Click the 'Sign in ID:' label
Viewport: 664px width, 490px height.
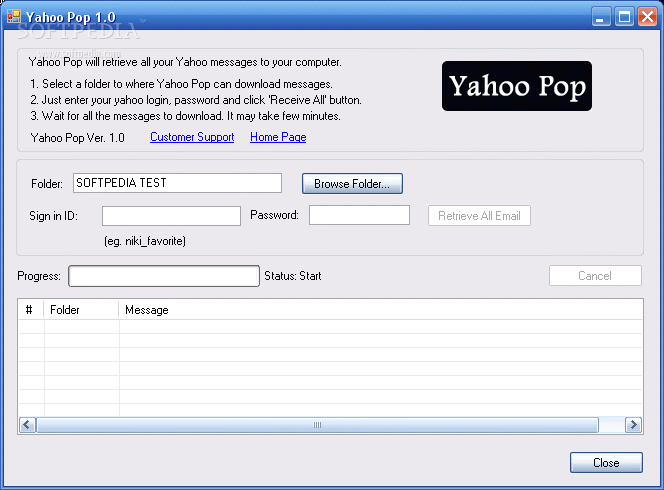(53, 216)
